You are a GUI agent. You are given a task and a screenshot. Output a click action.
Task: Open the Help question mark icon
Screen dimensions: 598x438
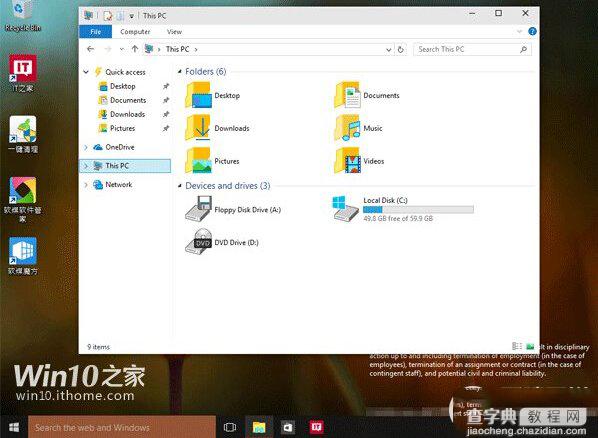point(532,31)
